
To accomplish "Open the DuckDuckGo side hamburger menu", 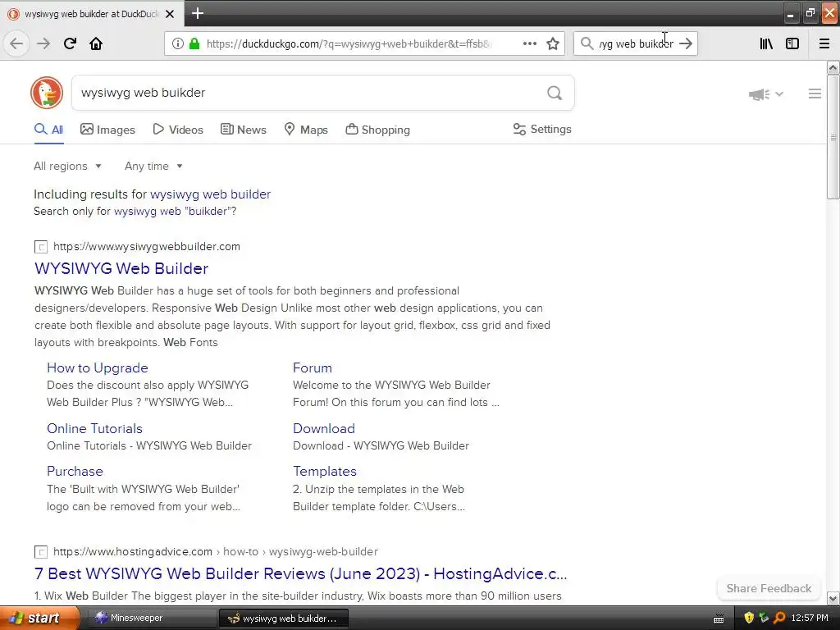I will click(815, 94).
